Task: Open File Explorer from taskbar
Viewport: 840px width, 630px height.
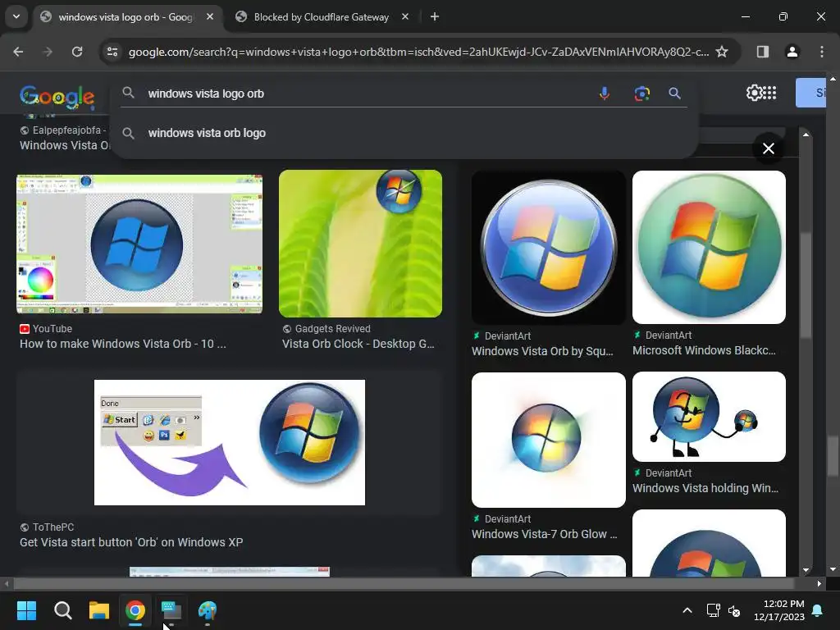Action: [x=99, y=610]
